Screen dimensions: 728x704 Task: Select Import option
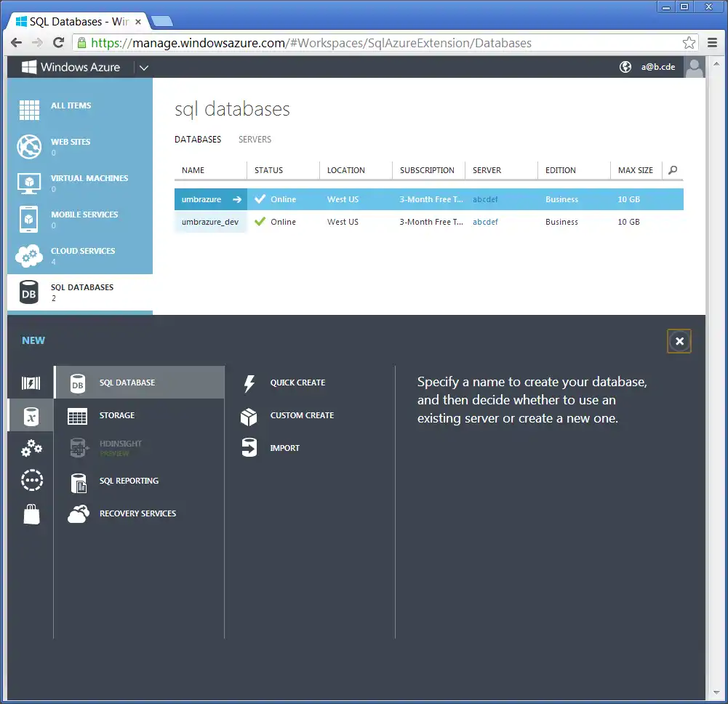tap(285, 448)
